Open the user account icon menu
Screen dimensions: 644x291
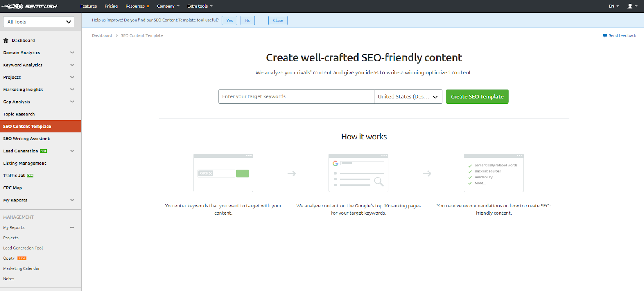click(x=632, y=6)
